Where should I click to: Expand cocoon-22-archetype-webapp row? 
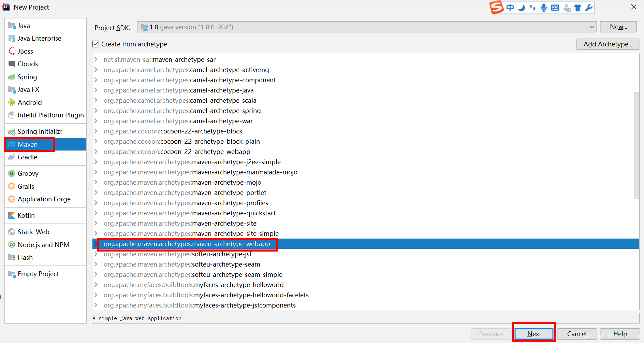click(96, 152)
